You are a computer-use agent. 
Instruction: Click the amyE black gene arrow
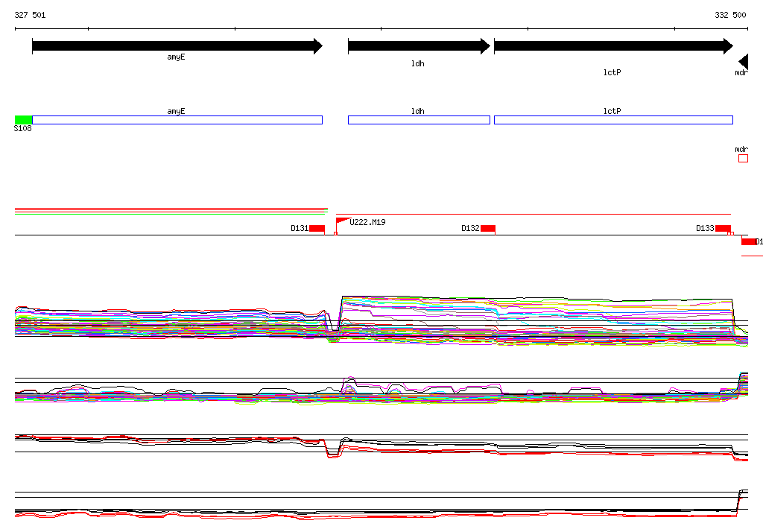coord(177,46)
